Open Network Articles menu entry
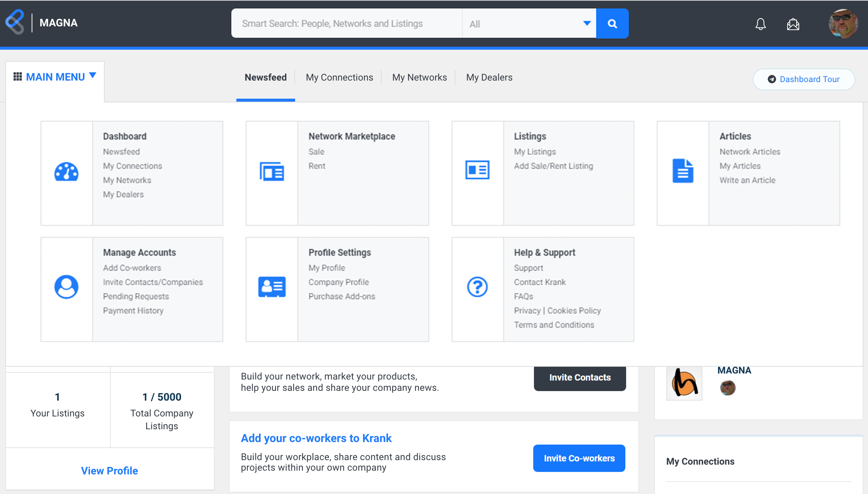 click(x=750, y=152)
